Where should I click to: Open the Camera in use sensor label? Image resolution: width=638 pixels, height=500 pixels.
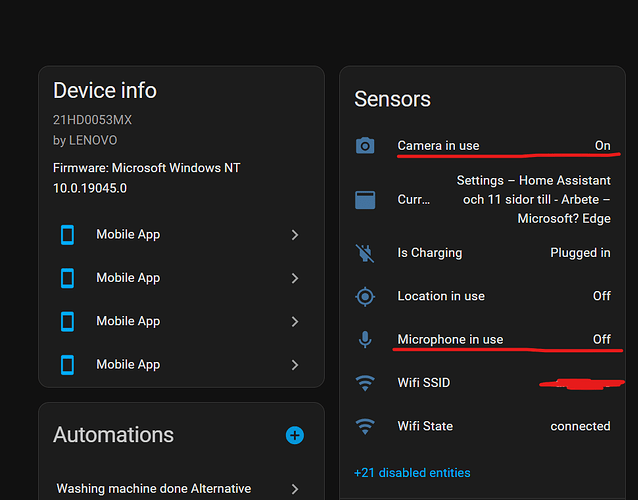click(x=438, y=146)
